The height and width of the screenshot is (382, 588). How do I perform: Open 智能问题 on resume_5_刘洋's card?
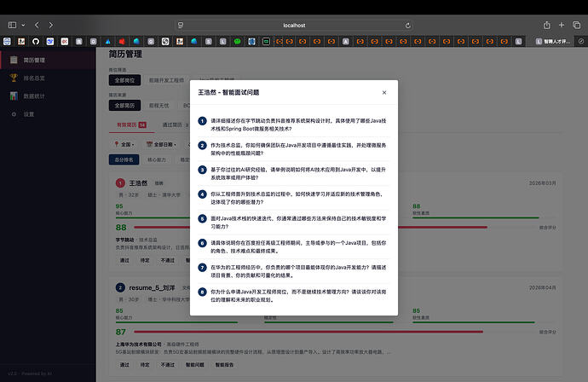click(195, 365)
